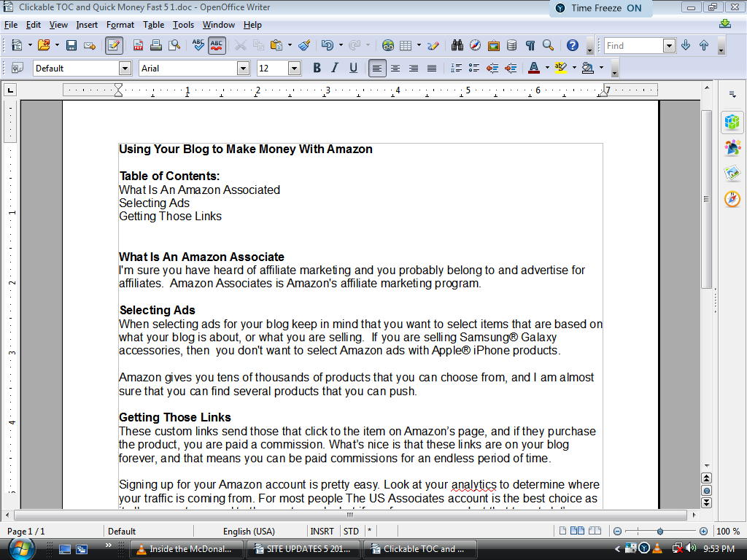Open the Gallery icon in the toolbar
Screen dimensions: 747x560
pyautogui.click(x=494, y=45)
